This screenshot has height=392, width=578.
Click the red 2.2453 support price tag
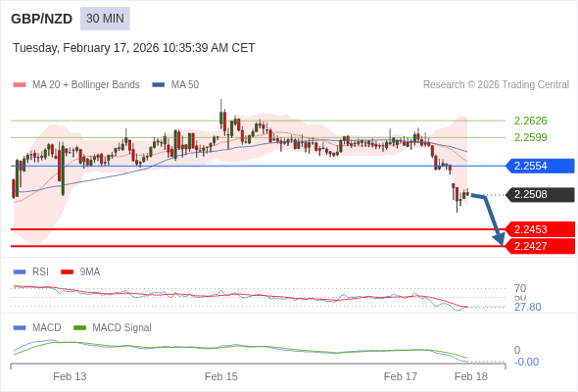[540, 229]
